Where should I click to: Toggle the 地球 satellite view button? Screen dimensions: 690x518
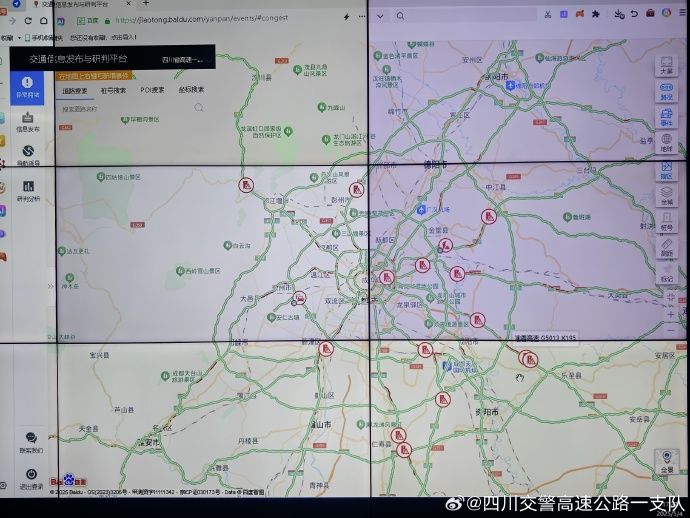[x=666, y=144]
